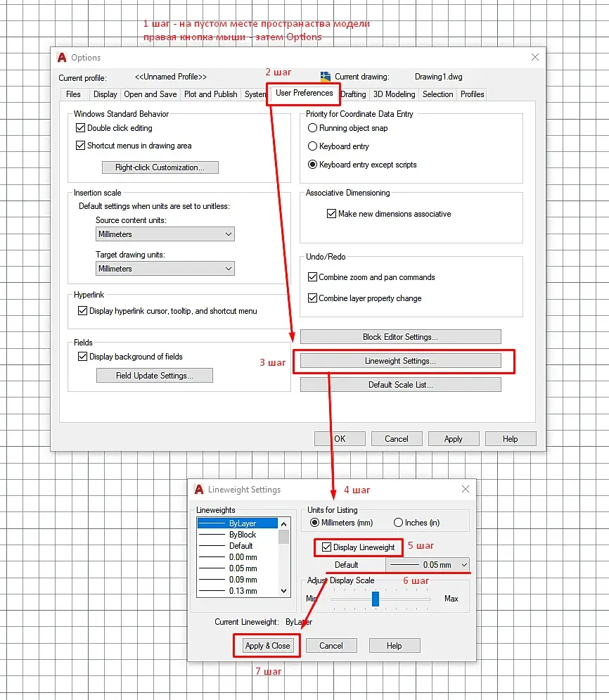This screenshot has height=700, width=609.
Task: Click Help in Options dialog
Action: (x=510, y=439)
